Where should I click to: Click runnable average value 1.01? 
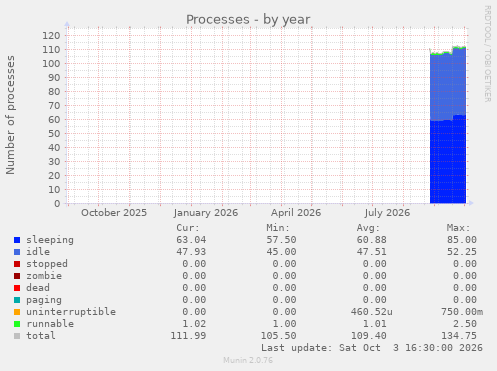click(375, 324)
